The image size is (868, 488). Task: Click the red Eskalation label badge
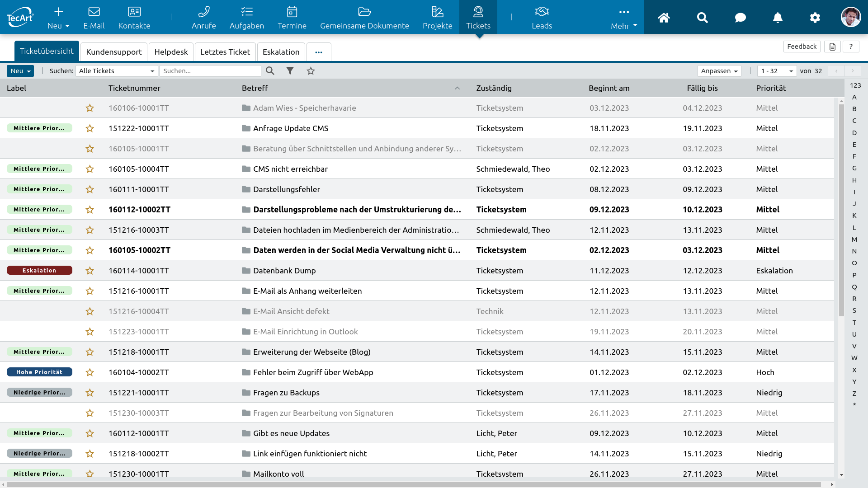click(x=39, y=271)
